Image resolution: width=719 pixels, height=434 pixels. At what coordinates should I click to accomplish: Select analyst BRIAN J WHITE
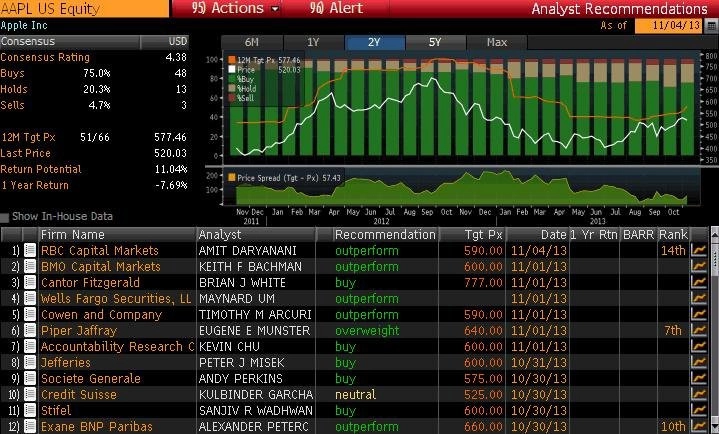point(242,283)
